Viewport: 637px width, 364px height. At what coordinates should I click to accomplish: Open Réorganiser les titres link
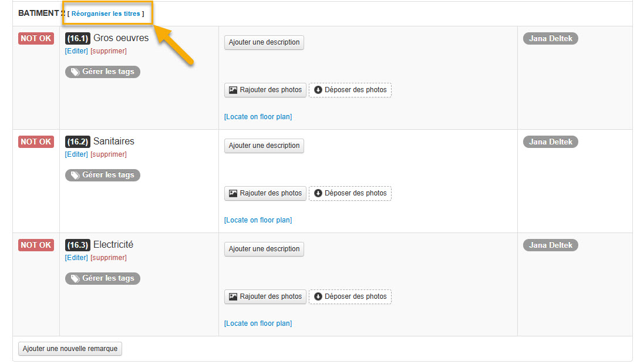106,14
